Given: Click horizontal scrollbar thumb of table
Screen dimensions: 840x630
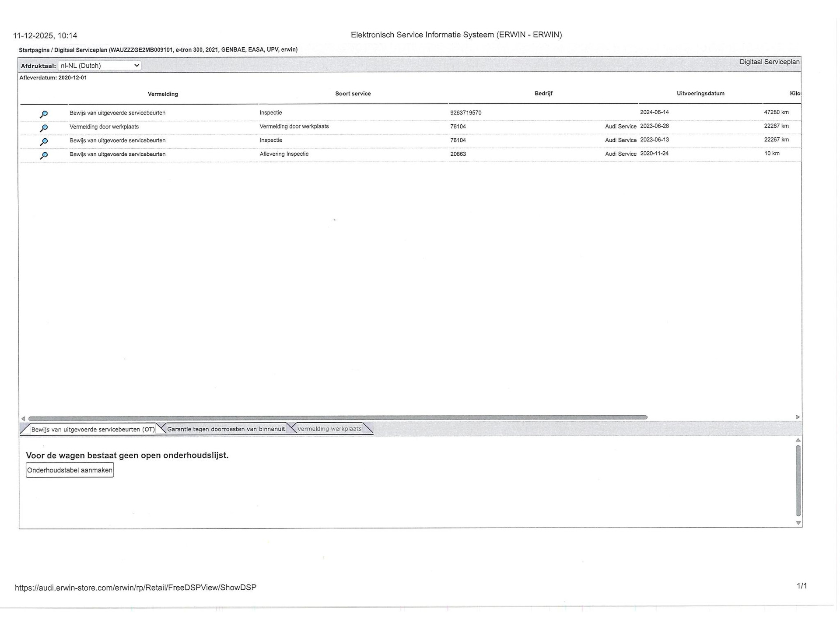Looking at the screenshot, I should [337, 417].
